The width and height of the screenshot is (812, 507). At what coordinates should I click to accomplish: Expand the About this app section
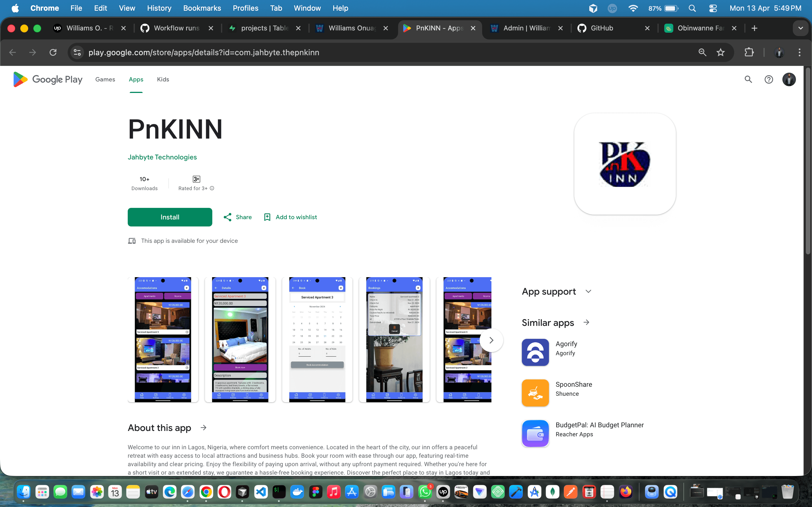(204, 428)
